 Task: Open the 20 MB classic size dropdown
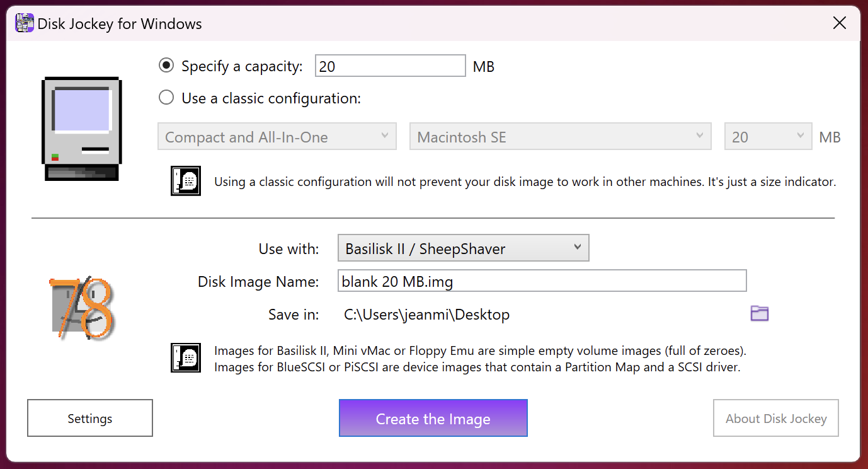(768, 136)
